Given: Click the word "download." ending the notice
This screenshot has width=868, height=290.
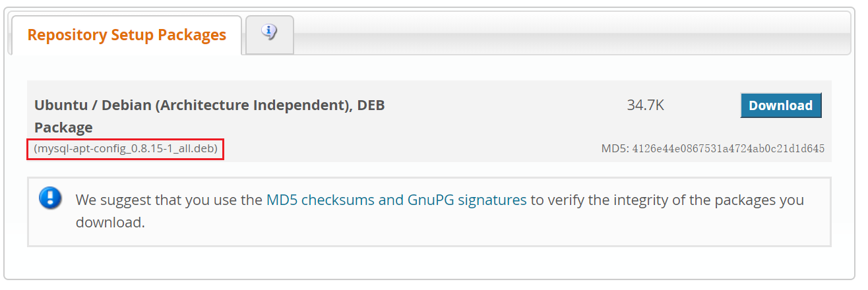Looking at the screenshot, I should (x=109, y=222).
